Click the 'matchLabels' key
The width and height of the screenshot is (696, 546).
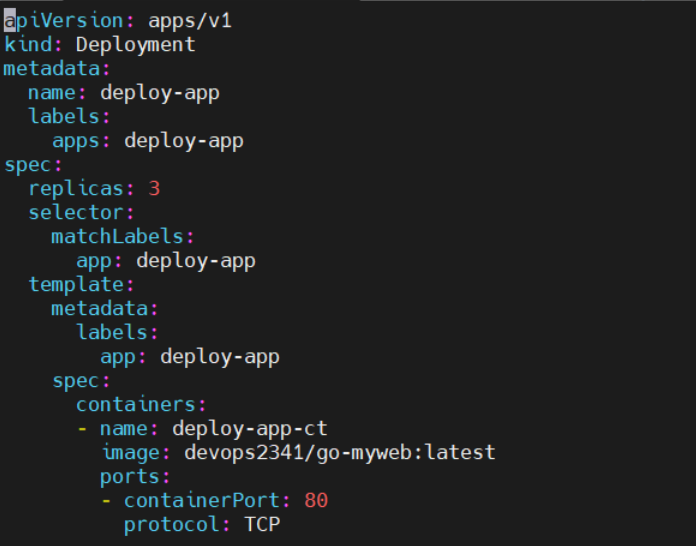tap(117, 237)
